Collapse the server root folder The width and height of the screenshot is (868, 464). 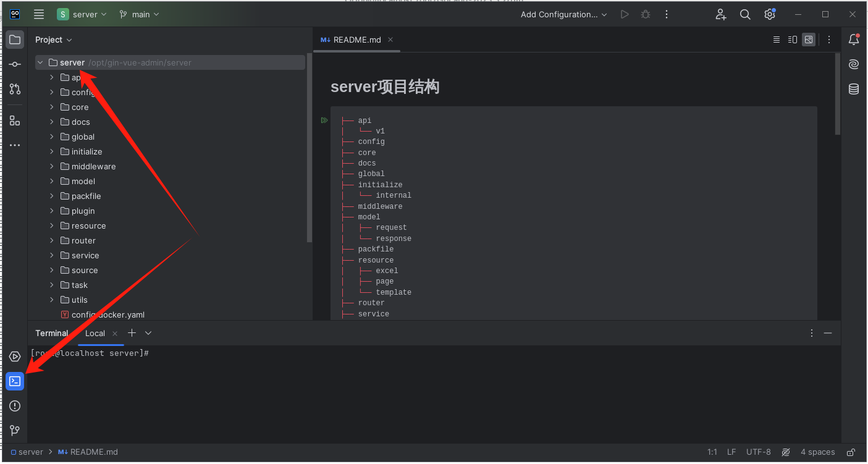click(40, 62)
